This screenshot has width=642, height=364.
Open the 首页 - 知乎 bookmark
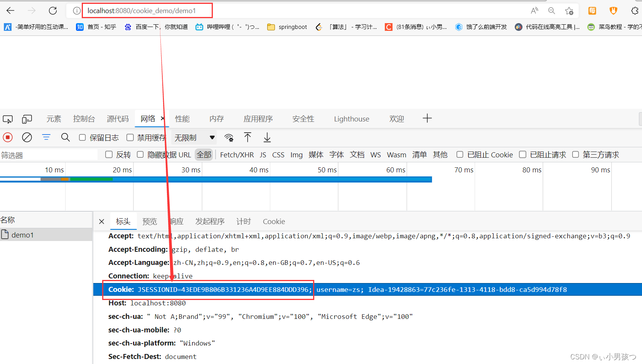pyautogui.click(x=96, y=27)
